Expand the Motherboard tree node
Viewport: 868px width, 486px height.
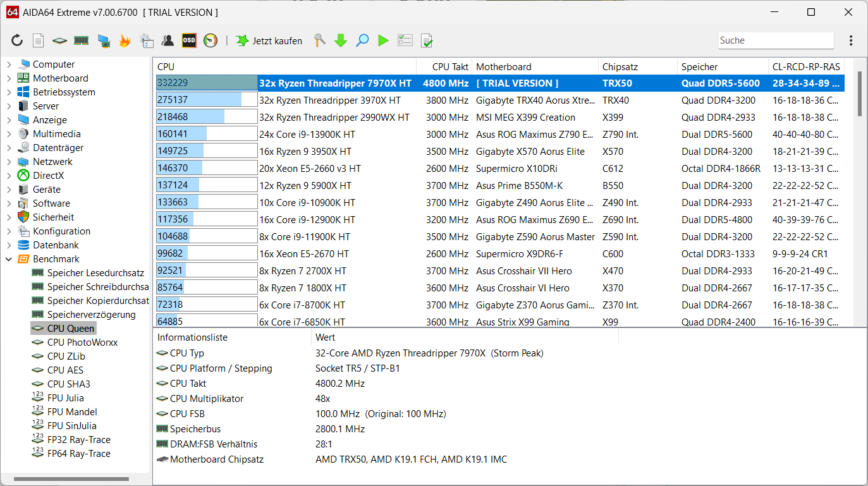[x=9, y=78]
